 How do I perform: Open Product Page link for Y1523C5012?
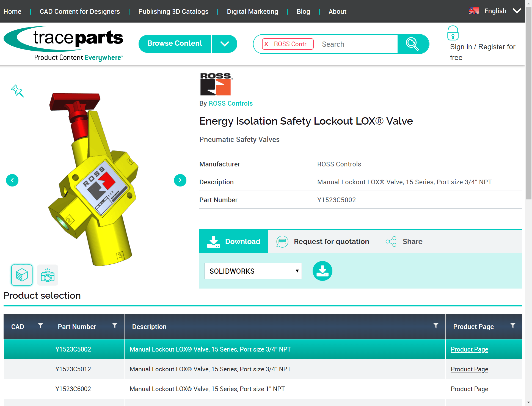pos(469,369)
